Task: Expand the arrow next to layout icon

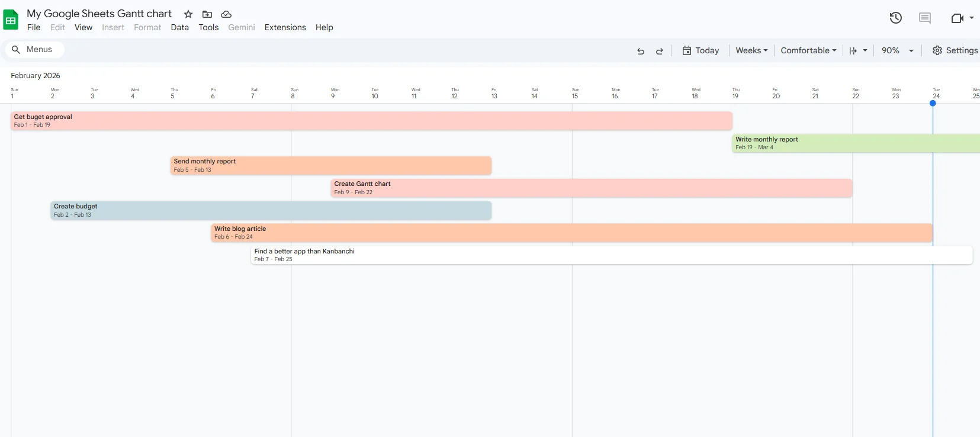Action: pos(865,51)
